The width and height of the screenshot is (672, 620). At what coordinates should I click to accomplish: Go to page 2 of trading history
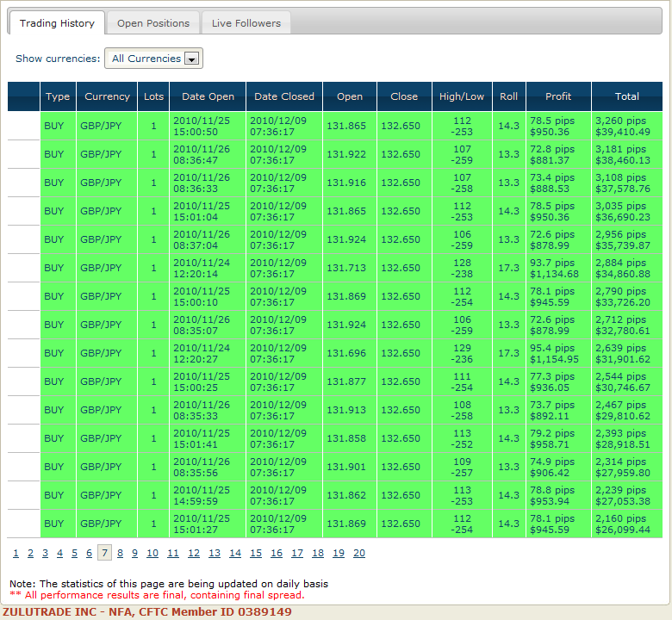[x=30, y=553]
